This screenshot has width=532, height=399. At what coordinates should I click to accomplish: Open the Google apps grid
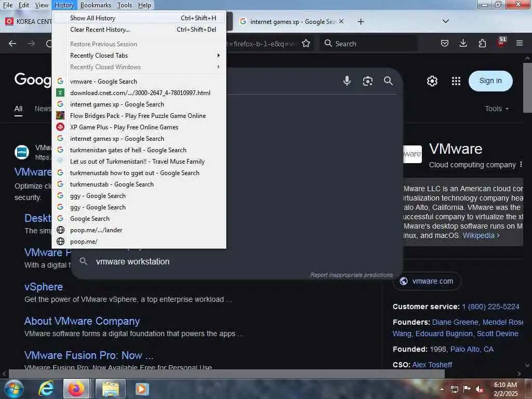click(456, 81)
